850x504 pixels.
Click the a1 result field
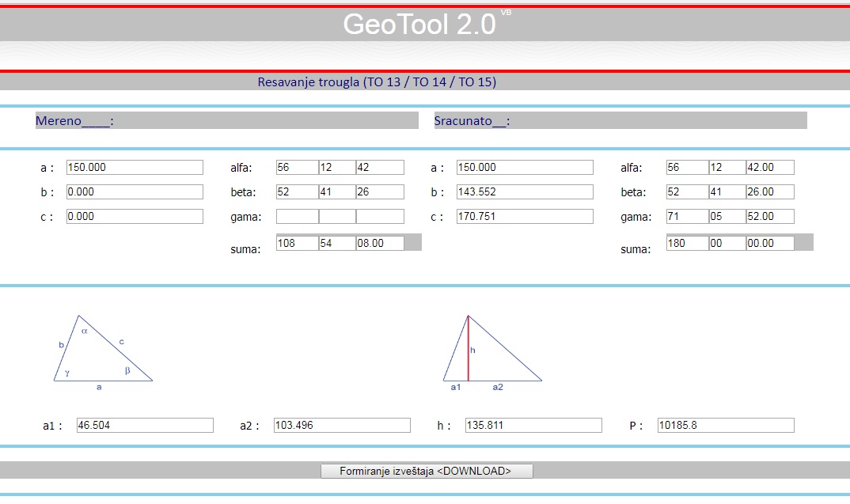[x=144, y=426]
